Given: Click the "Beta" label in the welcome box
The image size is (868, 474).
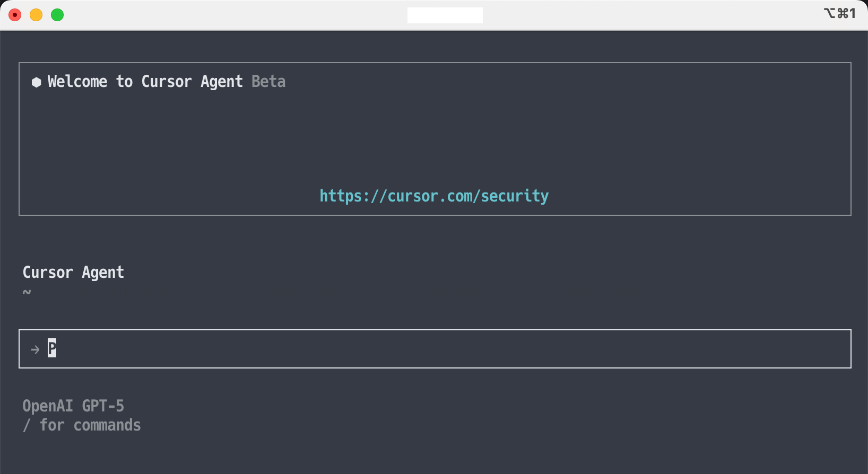Looking at the screenshot, I should point(268,82).
